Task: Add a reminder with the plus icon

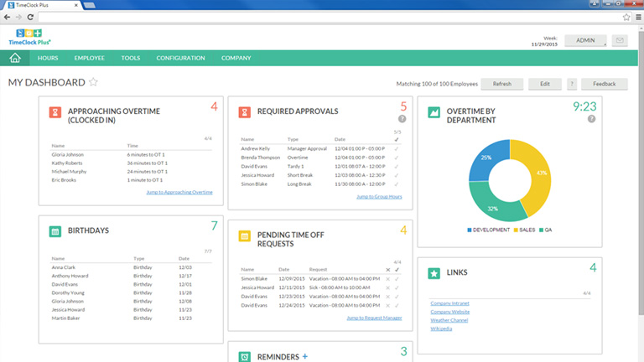Action: pyautogui.click(x=305, y=356)
